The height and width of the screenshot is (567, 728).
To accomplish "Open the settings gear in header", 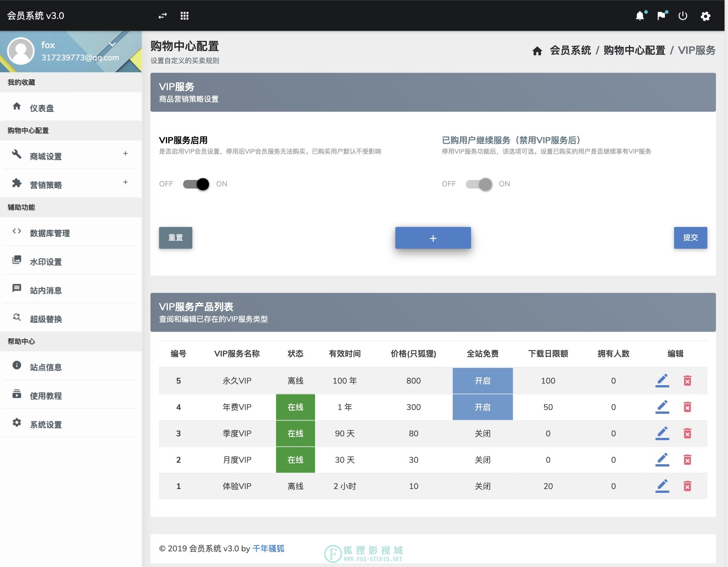I will 705,16.
